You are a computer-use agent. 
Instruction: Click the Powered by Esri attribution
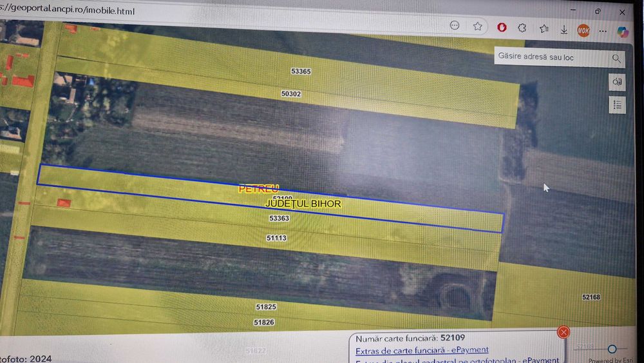click(x=611, y=360)
